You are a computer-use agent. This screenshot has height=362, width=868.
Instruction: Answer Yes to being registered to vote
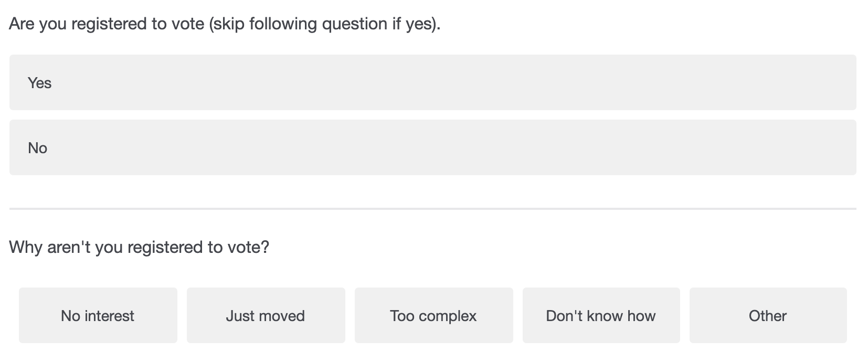(432, 82)
